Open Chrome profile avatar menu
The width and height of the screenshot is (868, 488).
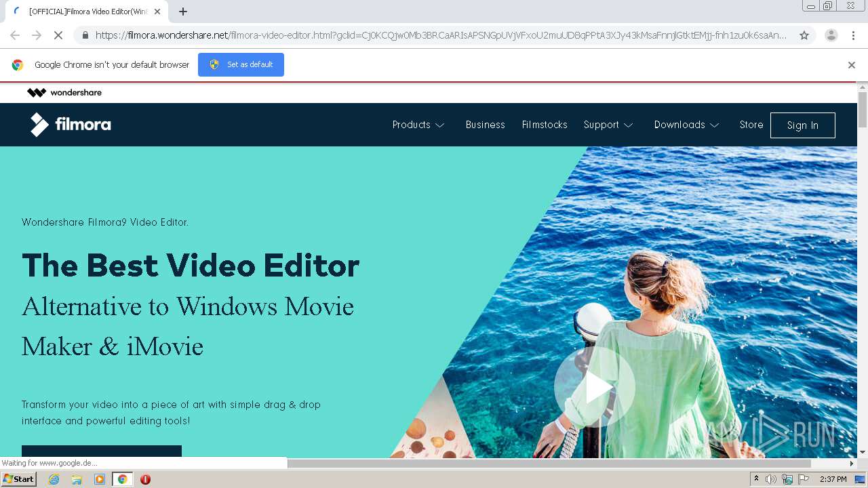point(831,35)
